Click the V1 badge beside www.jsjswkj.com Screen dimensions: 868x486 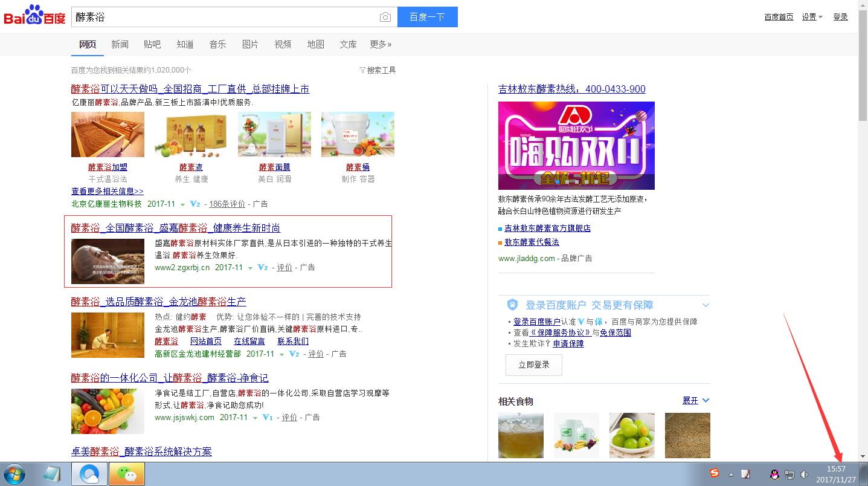tap(267, 417)
